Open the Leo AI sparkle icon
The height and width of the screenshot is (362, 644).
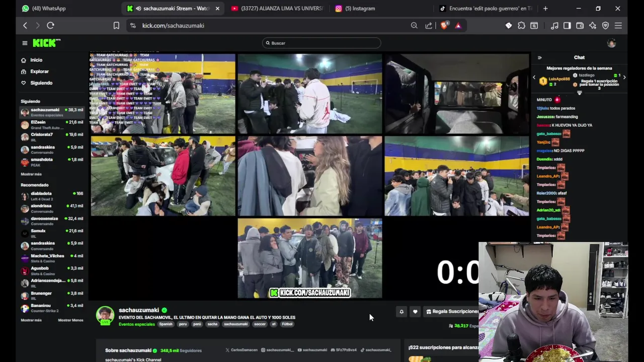point(593,25)
